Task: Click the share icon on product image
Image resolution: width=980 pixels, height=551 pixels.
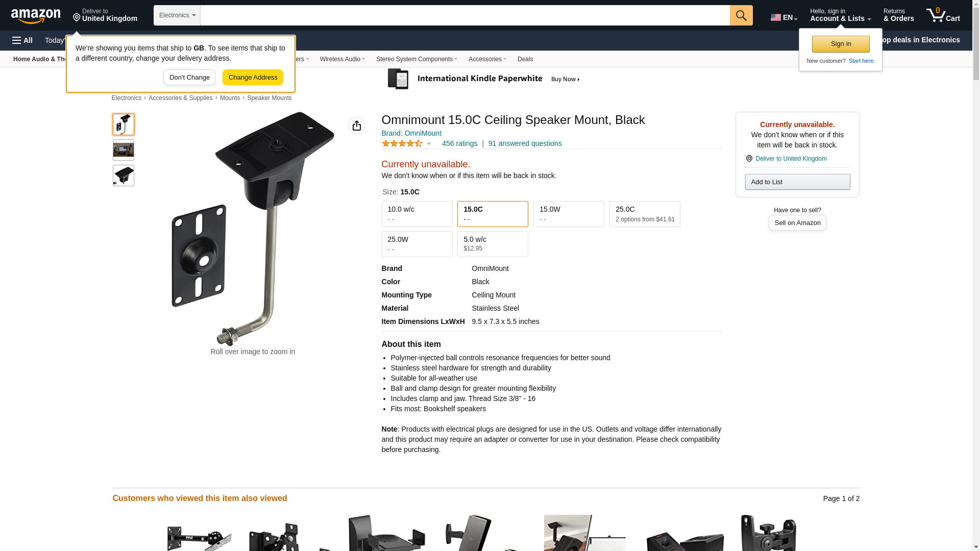Action: (357, 126)
